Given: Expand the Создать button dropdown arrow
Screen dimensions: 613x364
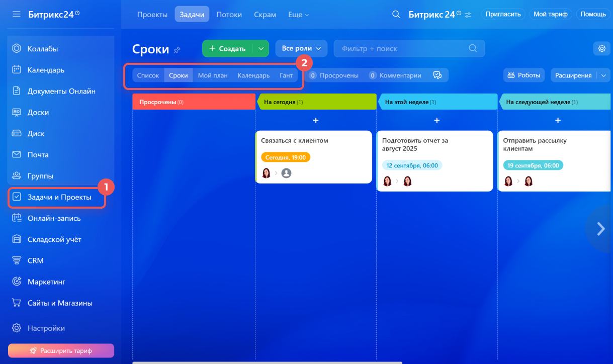Looking at the screenshot, I should pyautogui.click(x=260, y=49).
